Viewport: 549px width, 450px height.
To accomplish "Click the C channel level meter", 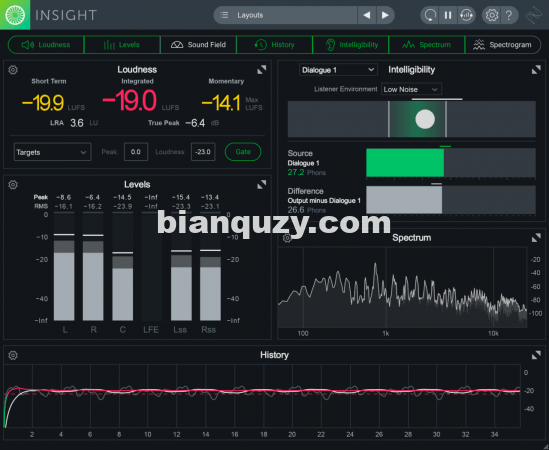I will (123, 266).
